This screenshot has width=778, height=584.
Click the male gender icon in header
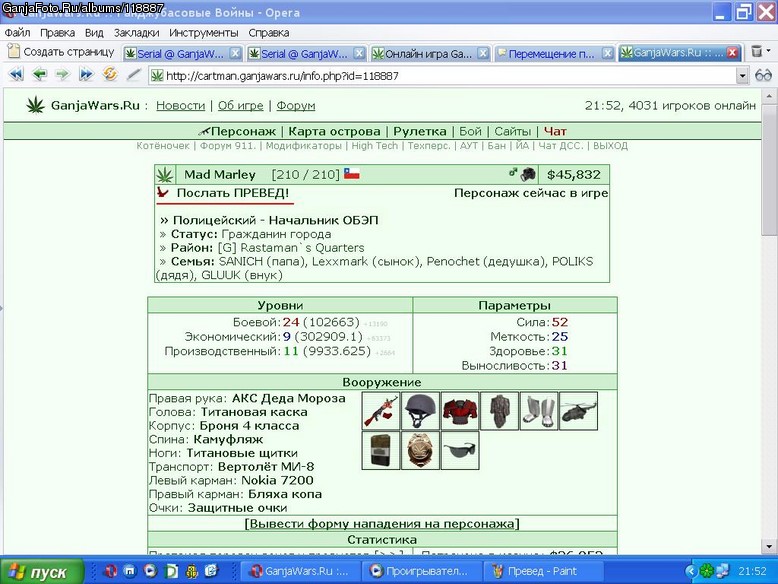tap(513, 173)
